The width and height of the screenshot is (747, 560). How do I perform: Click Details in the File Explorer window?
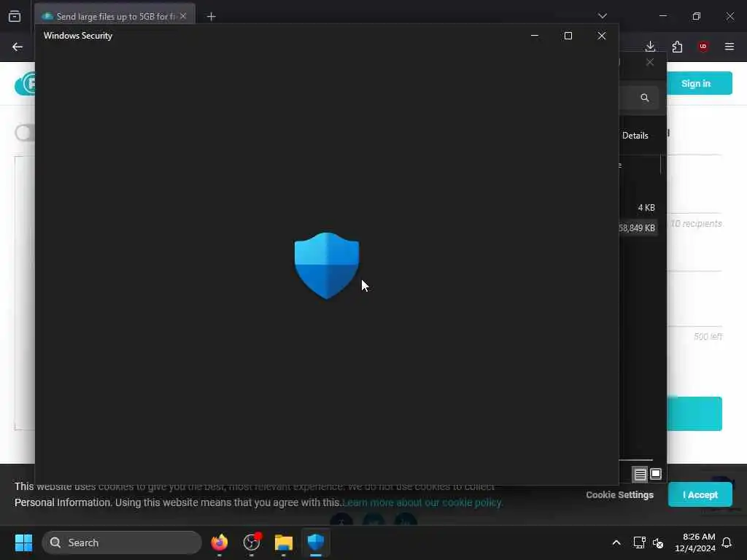pos(635,136)
